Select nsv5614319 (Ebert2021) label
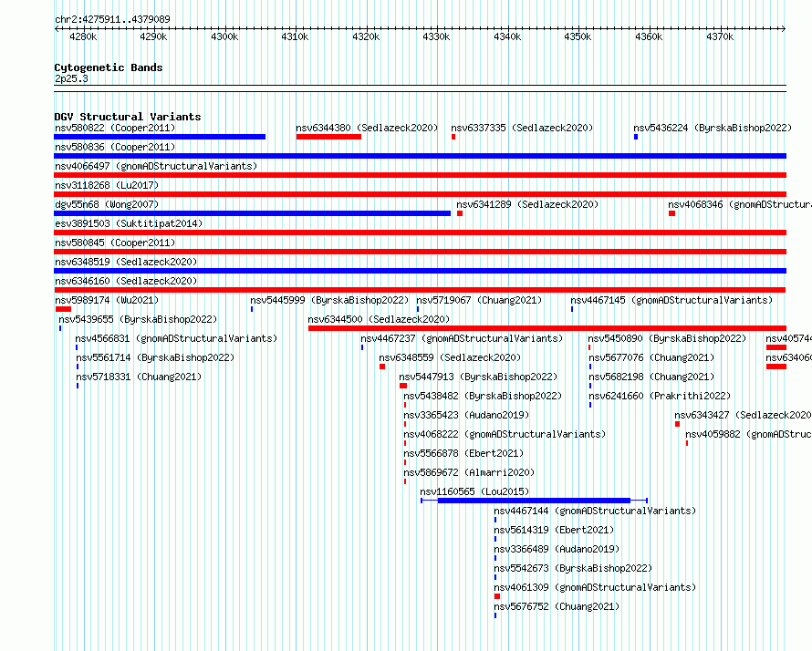The image size is (812, 651). [x=554, y=530]
